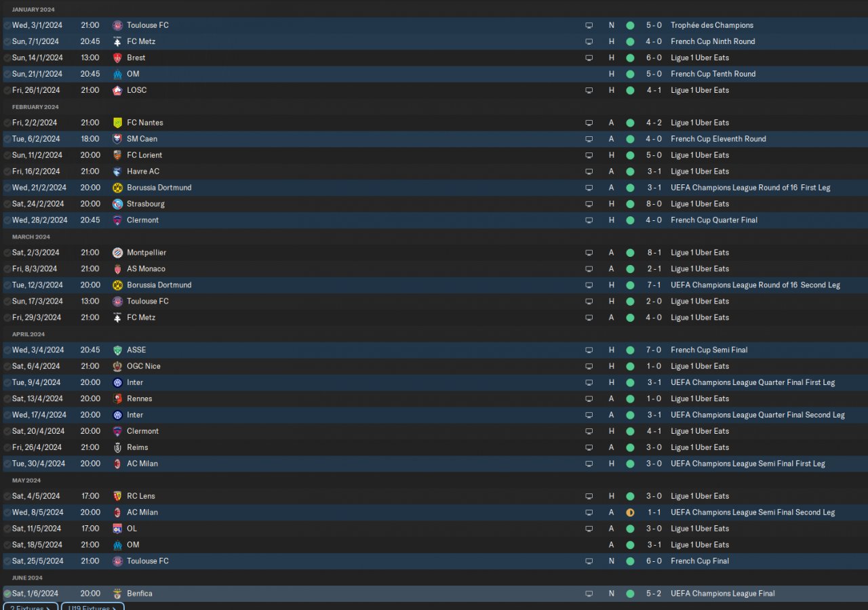Click the French Cup Final competition name
The image size is (868, 610).
click(x=700, y=562)
